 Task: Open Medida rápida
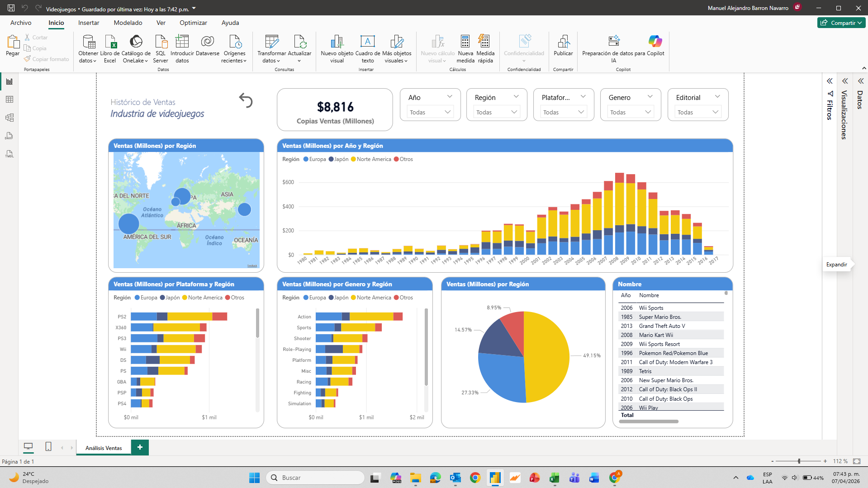tap(485, 49)
